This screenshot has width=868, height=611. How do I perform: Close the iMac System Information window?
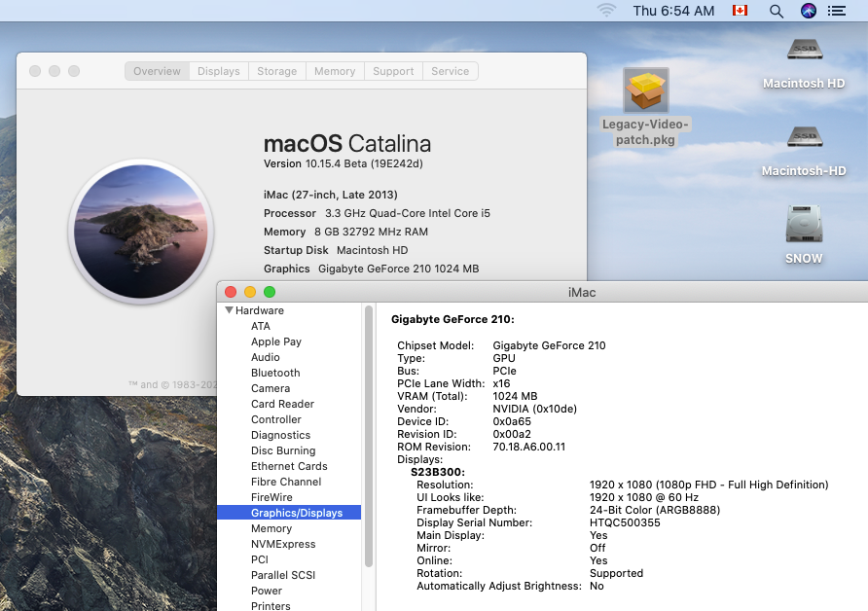click(231, 292)
